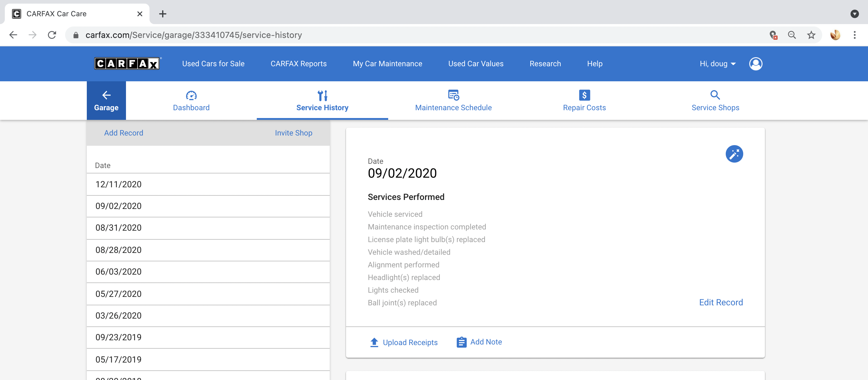Go back to Garage
Screen dimensions: 868x380
tap(106, 101)
